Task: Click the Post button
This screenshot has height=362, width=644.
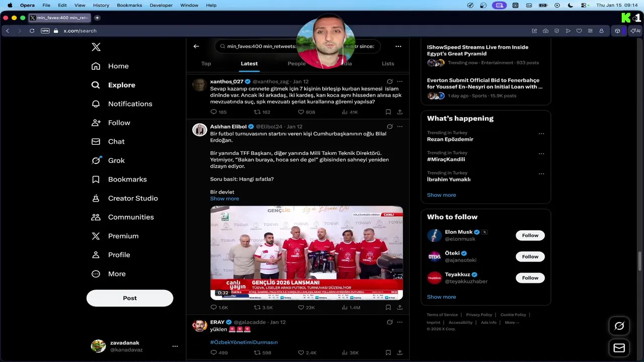Action: pos(130,298)
